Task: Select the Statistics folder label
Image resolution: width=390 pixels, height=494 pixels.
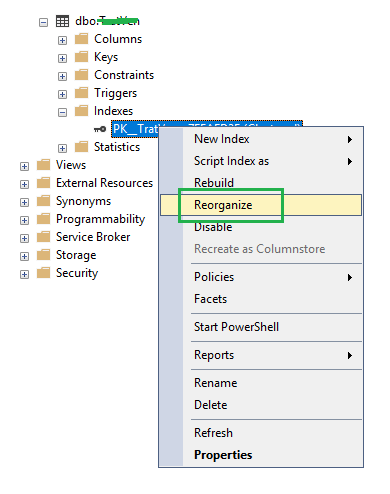Action: pos(117,147)
